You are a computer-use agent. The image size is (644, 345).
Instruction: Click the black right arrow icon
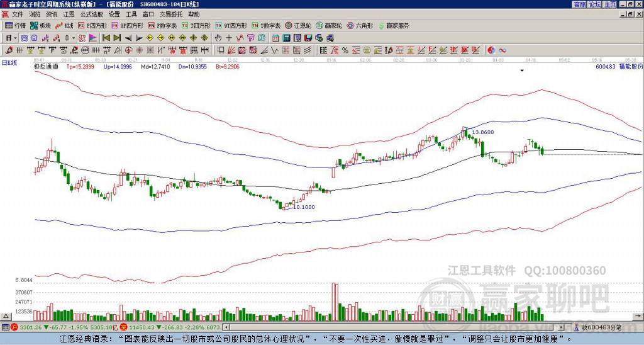(139, 38)
